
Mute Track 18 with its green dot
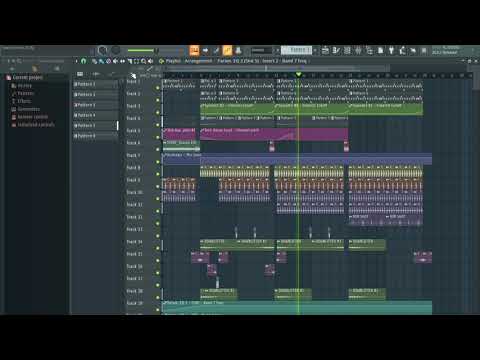158,298
